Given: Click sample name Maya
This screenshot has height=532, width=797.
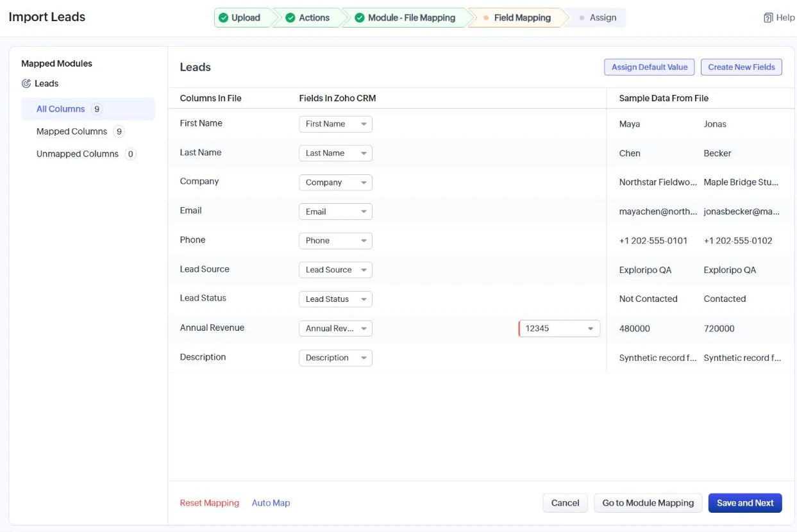Looking at the screenshot, I should pos(630,124).
